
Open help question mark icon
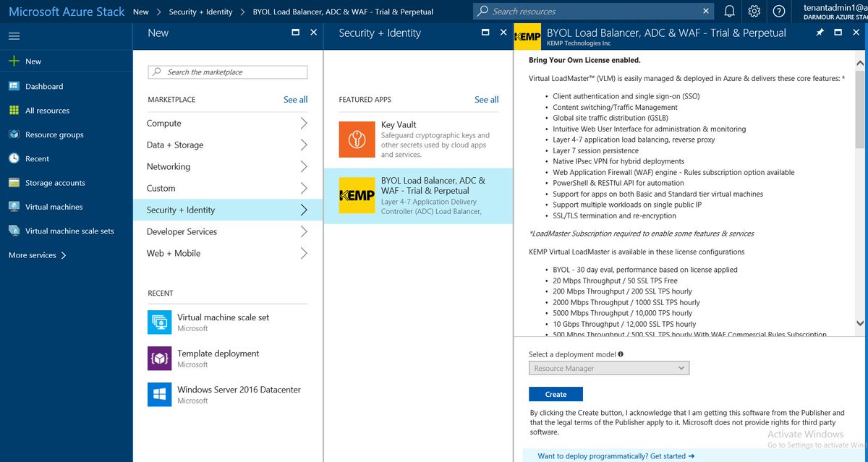tap(779, 12)
